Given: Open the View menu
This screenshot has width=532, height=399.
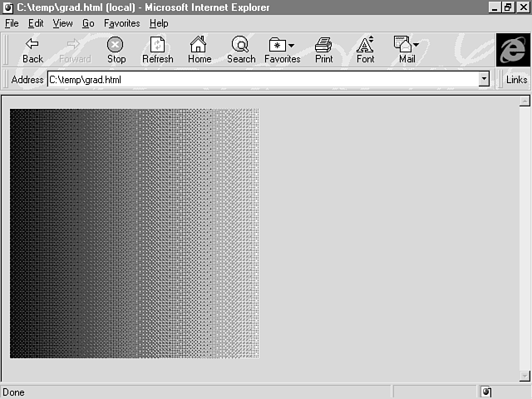Looking at the screenshot, I should pyautogui.click(x=62, y=23).
